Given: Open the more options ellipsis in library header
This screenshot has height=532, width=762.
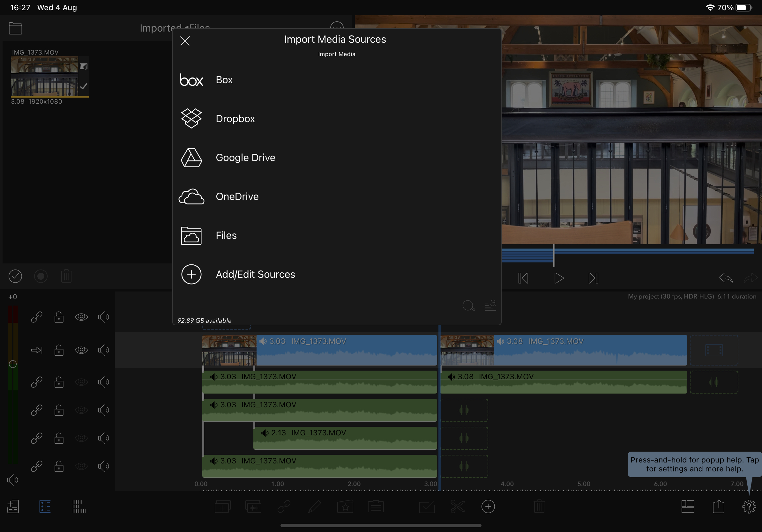Looking at the screenshot, I should [337, 28].
